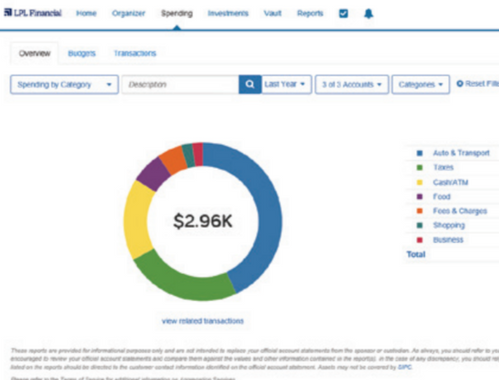This screenshot has width=499, height=380.
Task: Click the Description search field
Action: coord(180,85)
